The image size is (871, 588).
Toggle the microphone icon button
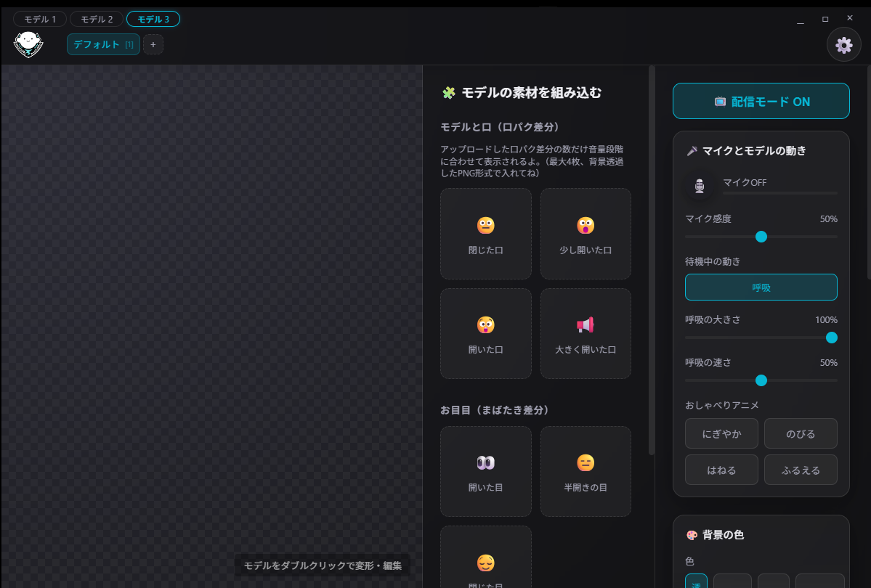(700, 186)
